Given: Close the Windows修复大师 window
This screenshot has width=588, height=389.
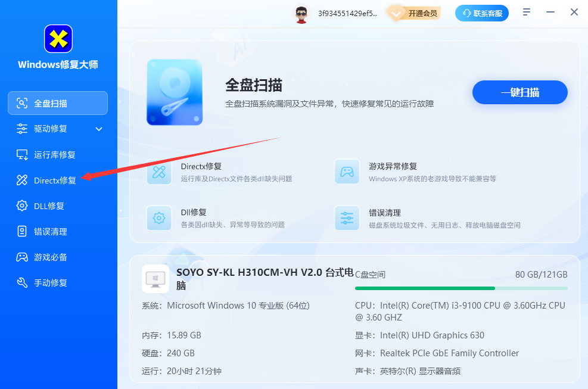Looking at the screenshot, I should [x=574, y=13].
